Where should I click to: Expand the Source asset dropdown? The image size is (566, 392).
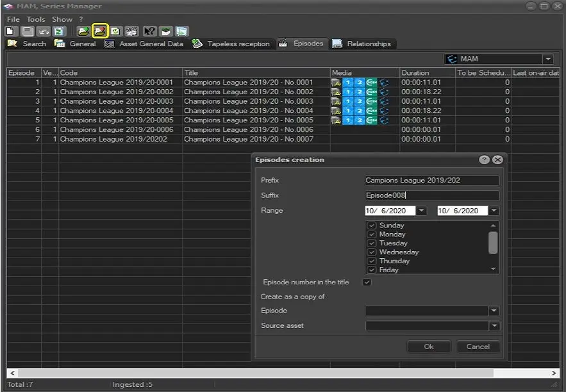[x=494, y=326]
